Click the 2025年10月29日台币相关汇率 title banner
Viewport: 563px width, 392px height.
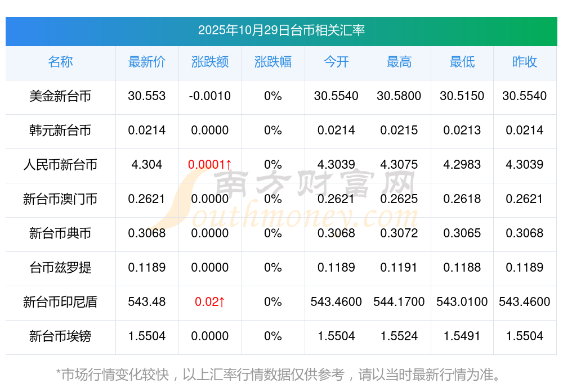click(281, 30)
